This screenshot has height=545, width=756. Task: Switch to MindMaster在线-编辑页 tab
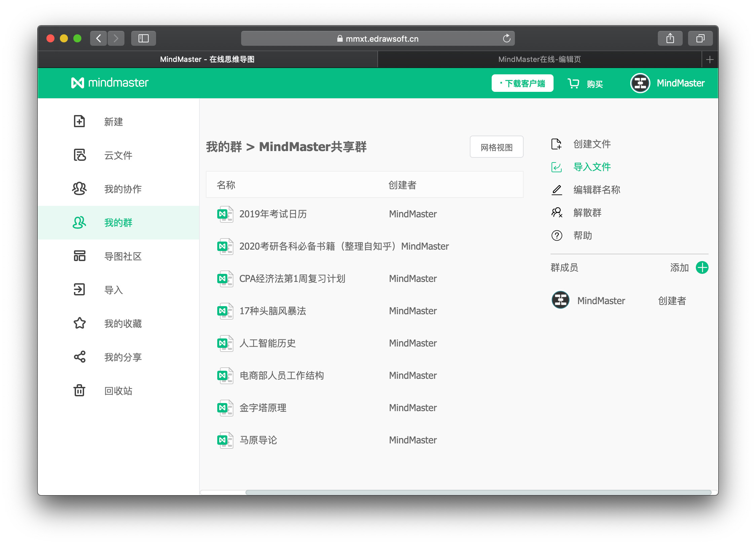[x=540, y=60]
